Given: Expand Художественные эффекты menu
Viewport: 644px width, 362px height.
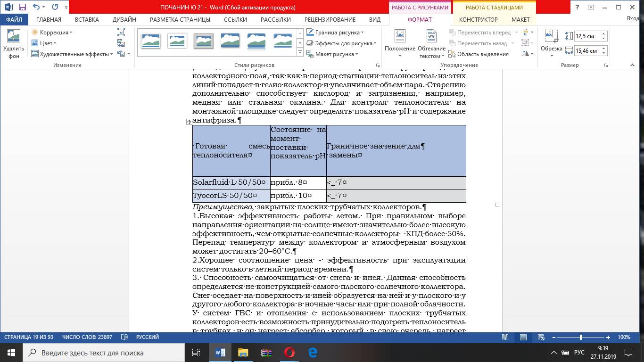Looking at the screenshot, I should [x=72, y=54].
